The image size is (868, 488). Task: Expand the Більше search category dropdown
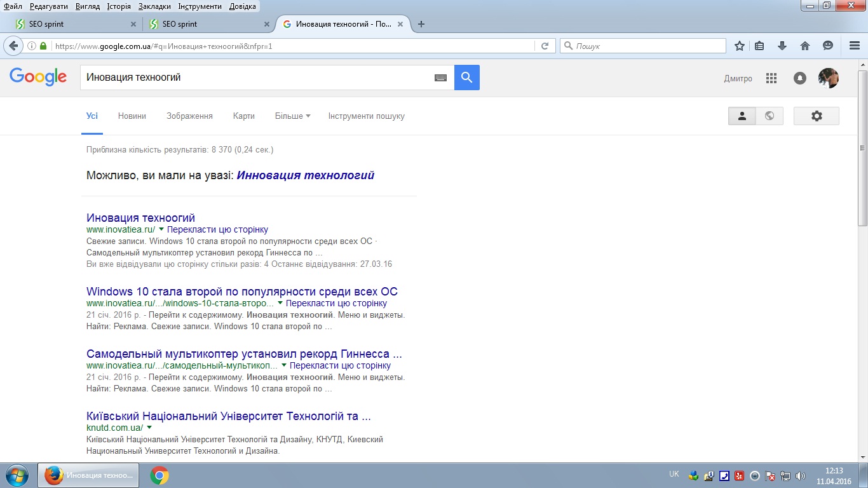[292, 116]
